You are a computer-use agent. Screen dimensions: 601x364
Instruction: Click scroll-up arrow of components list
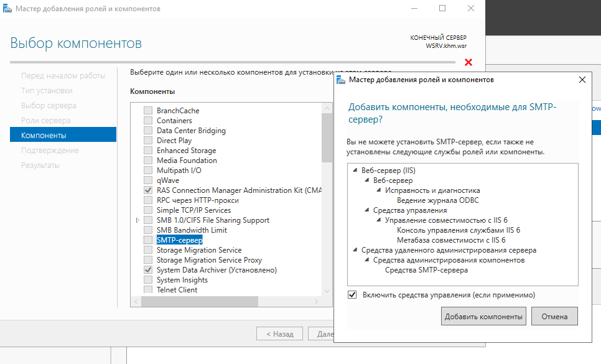327,108
